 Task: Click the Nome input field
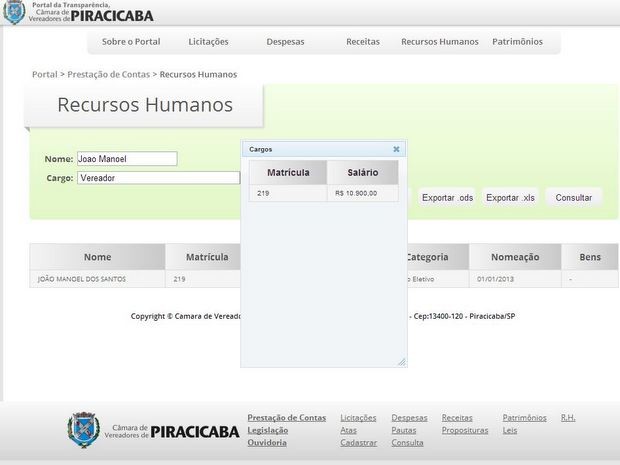click(x=126, y=159)
